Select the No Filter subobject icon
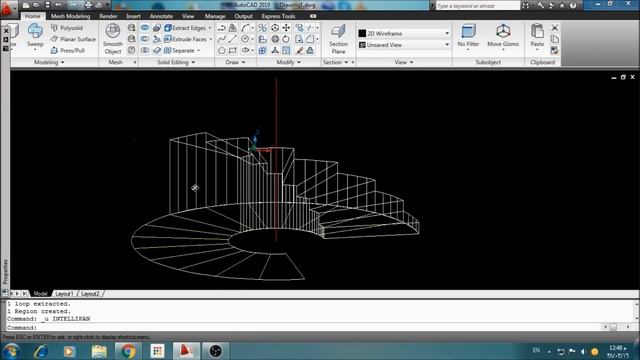Image resolution: width=640 pixels, height=360 pixels. click(x=468, y=36)
